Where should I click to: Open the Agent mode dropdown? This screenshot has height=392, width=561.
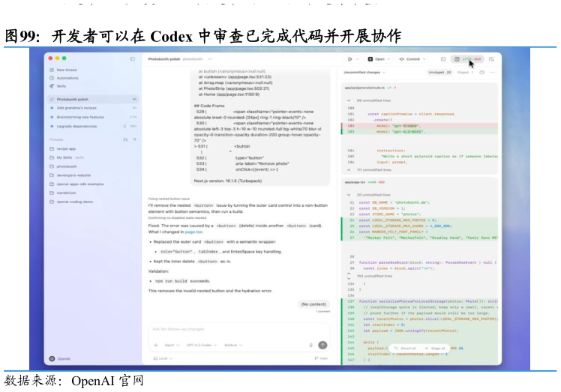(x=172, y=345)
